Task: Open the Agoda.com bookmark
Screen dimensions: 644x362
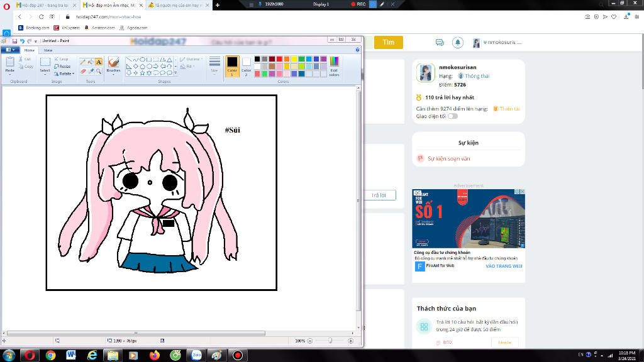Action: click(133, 28)
